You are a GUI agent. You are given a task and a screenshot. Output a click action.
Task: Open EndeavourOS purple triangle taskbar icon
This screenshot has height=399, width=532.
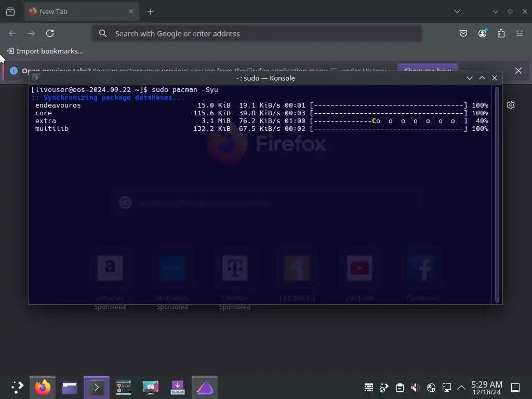click(205, 388)
